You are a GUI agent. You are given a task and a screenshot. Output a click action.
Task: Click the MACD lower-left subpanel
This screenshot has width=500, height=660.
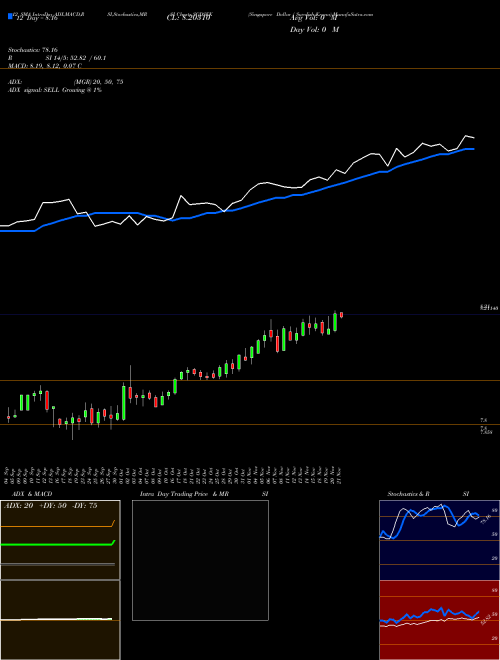60,620
